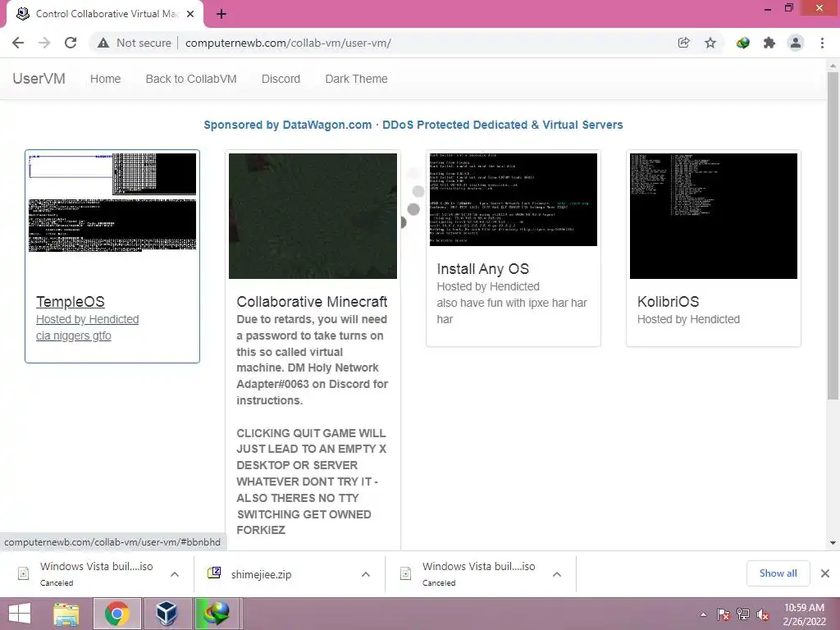Click the muted volume tray icon
The height and width of the screenshot is (630, 840).
click(x=763, y=614)
